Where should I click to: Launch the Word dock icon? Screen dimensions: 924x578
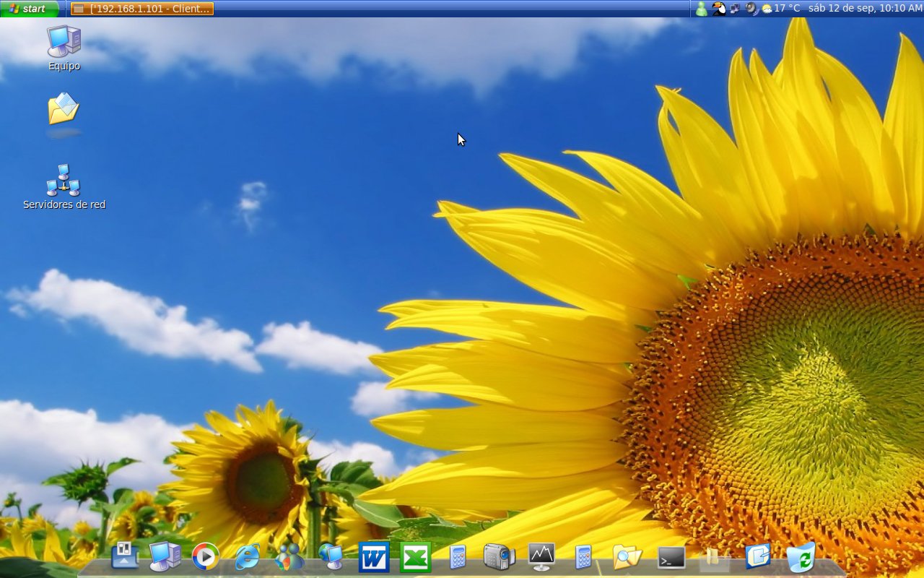[373, 557]
